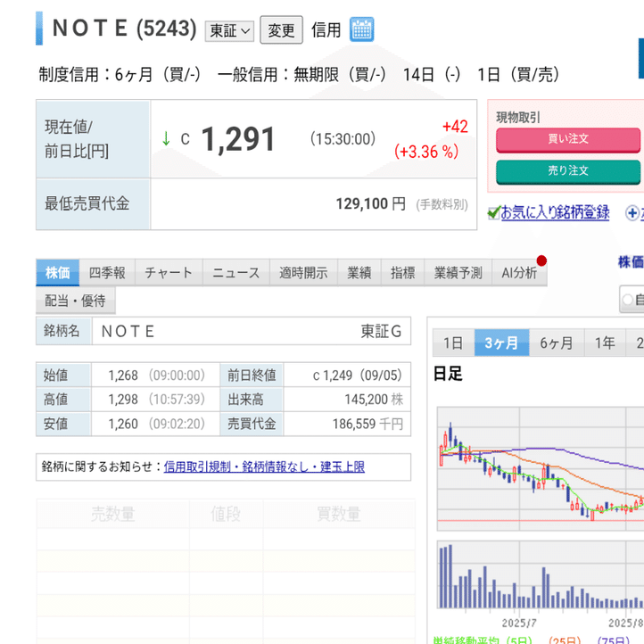Open the ニュース tab
Screen dimensions: 644x644
236,272
